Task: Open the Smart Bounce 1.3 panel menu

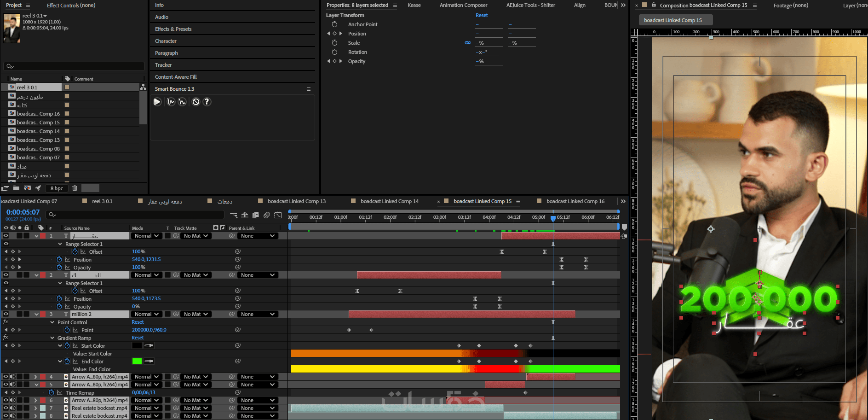Action: [x=309, y=89]
